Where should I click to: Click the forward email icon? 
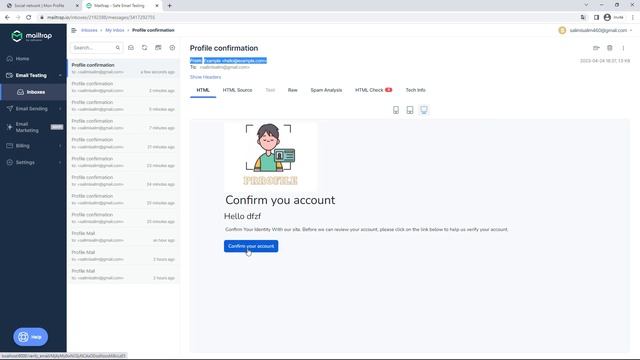(596, 48)
